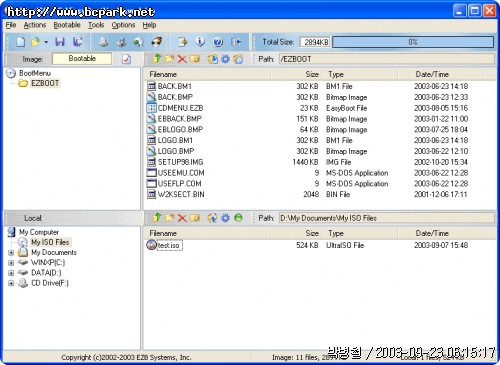The width and height of the screenshot is (500, 365).
Task: Open the Tools menu
Action: pyautogui.click(x=96, y=25)
